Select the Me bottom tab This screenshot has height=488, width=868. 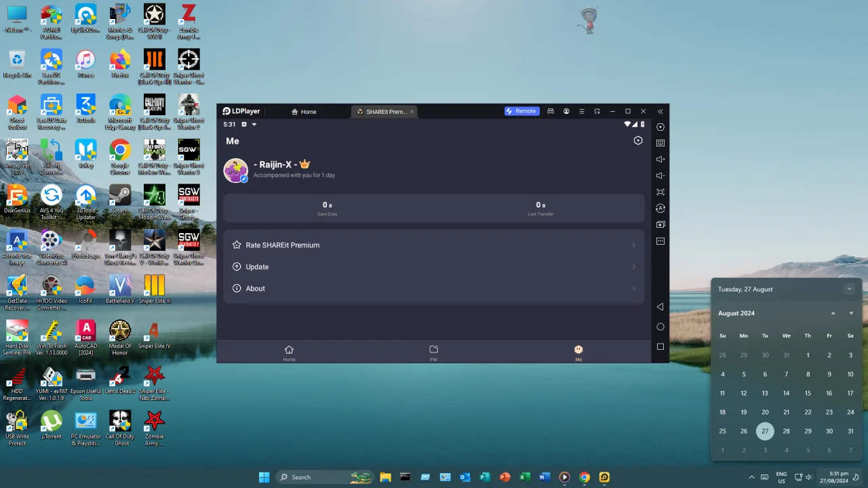[x=578, y=352]
